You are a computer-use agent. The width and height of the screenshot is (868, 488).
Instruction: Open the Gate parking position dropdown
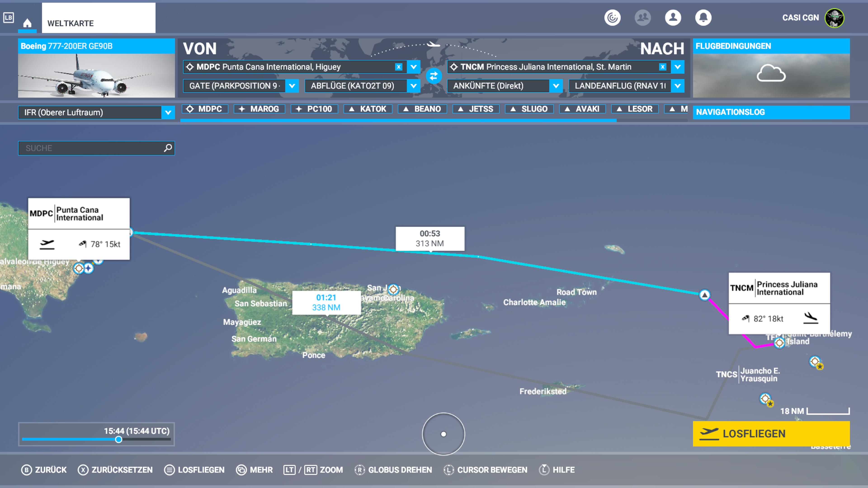tap(241, 86)
